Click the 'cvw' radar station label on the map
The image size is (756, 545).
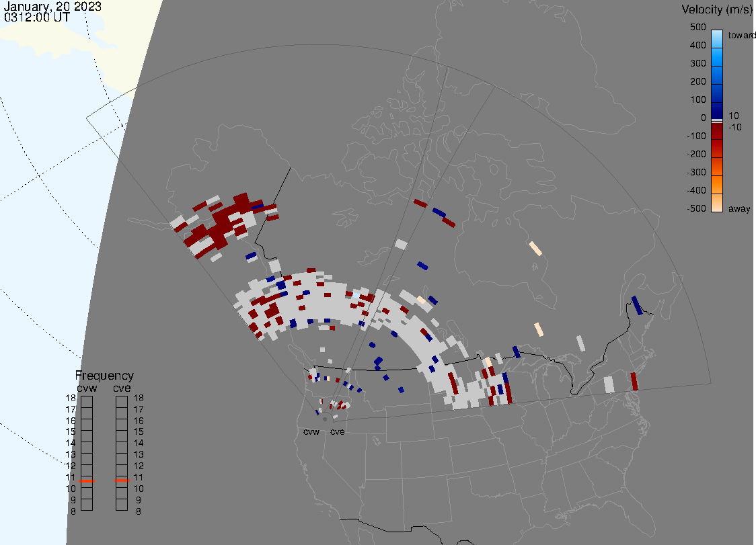point(311,431)
